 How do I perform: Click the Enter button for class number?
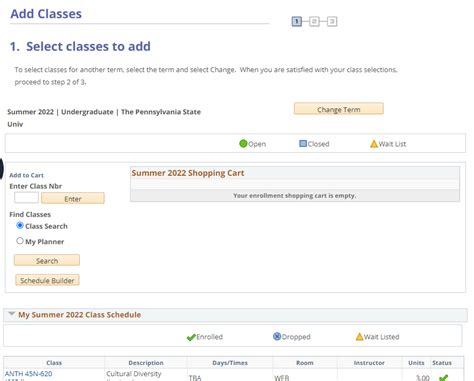73,198
